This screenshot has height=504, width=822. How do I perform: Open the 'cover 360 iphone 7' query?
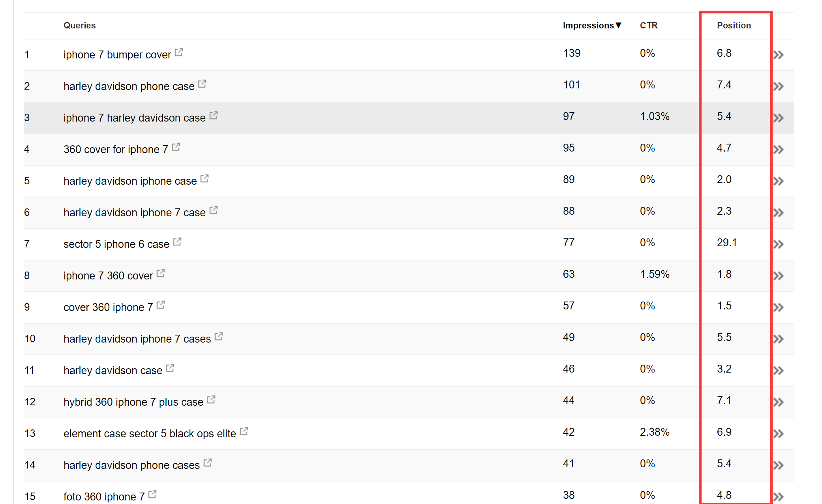tap(108, 307)
